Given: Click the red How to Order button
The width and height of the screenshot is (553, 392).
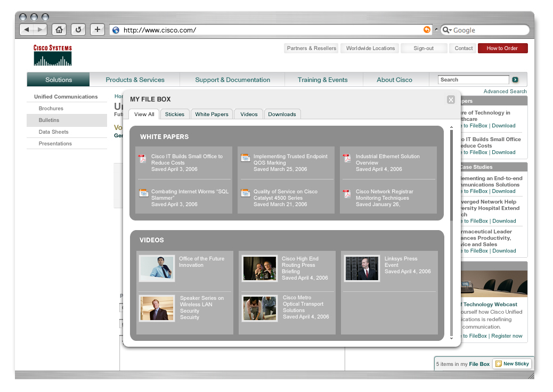Looking at the screenshot, I should tap(502, 48).
